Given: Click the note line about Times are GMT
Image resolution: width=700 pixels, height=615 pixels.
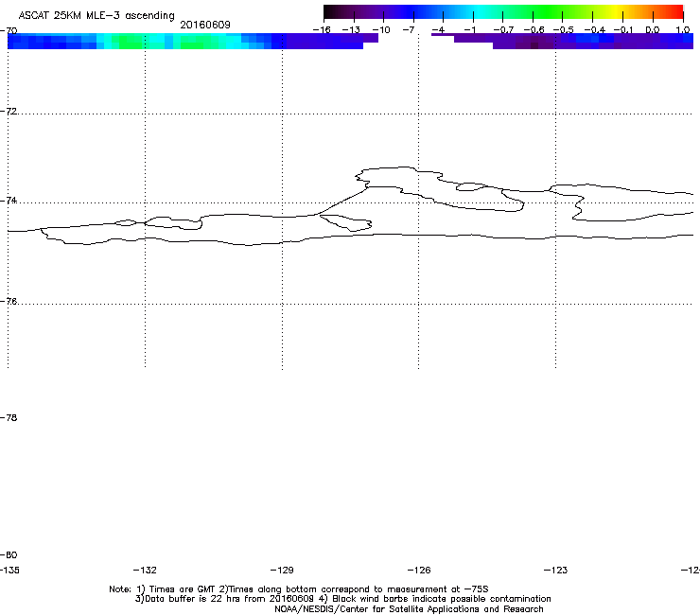Looking at the screenshot, I should 299,589.
